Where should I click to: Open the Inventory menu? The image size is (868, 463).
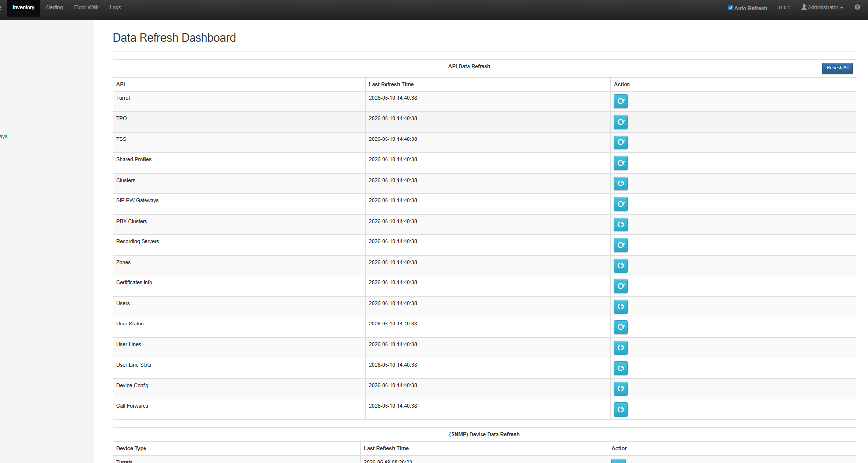tap(23, 8)
